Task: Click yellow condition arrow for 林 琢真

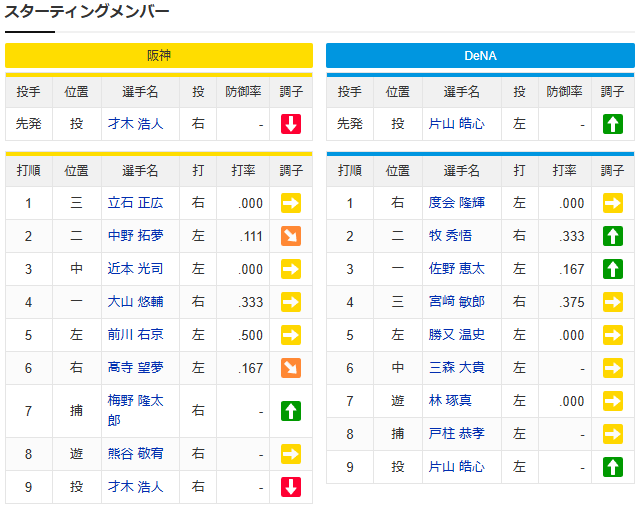Action: (613, 401)
